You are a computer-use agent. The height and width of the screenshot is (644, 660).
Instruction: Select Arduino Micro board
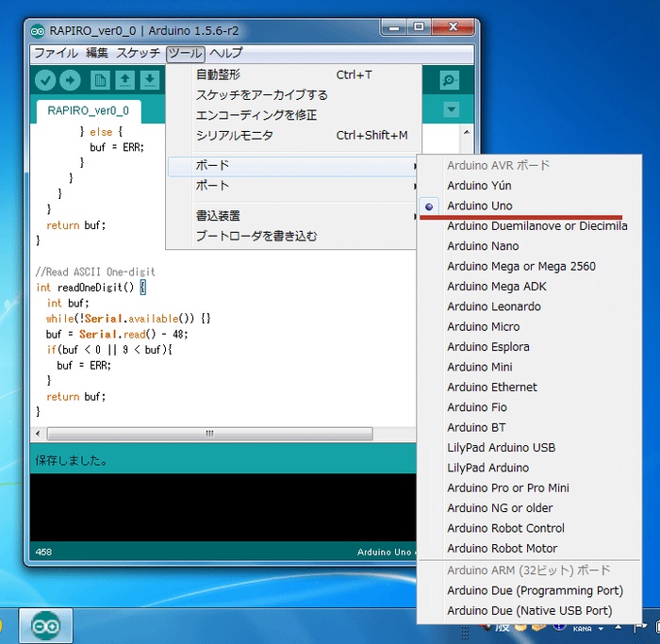(529, 326)
